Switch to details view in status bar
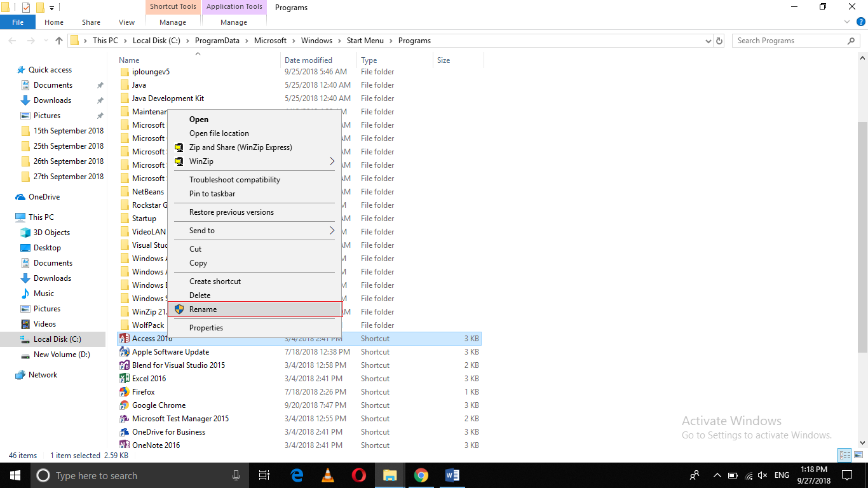Viewport: 868px width, 488px height. click(845, 455)
